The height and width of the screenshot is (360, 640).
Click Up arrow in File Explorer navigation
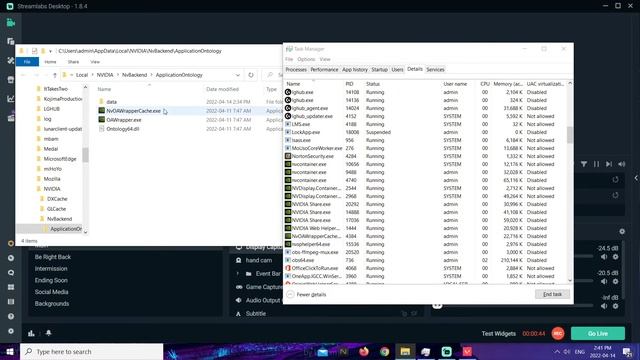55,75
